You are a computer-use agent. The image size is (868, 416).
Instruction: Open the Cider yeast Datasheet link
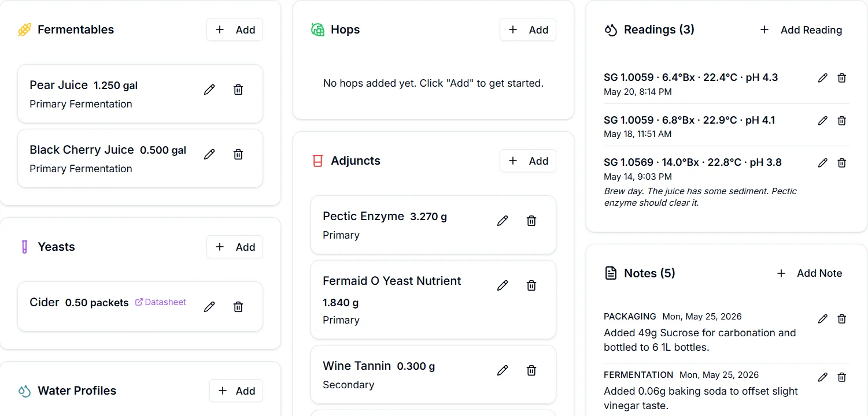point(161,302)
